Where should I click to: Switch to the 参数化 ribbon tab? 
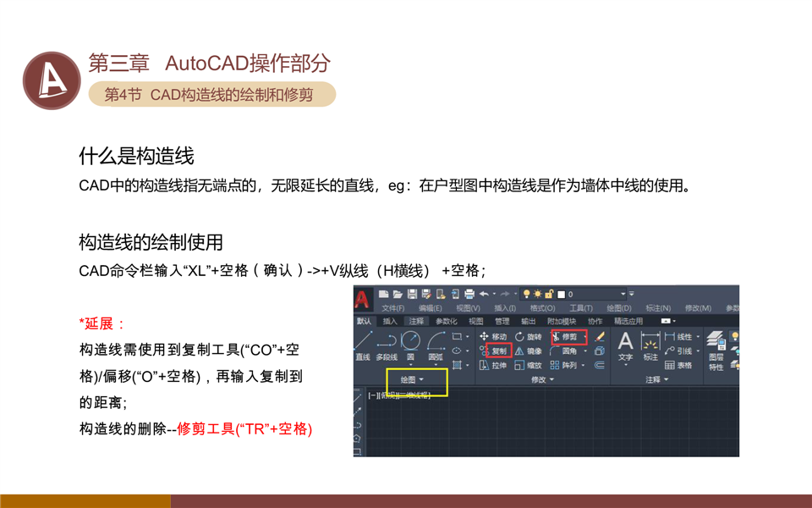[447, 322]
